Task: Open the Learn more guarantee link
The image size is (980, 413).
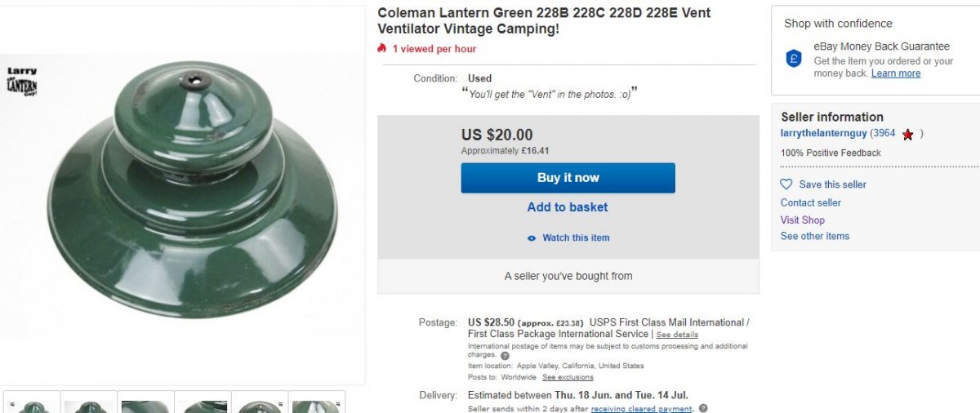Action: pos(895,73)
